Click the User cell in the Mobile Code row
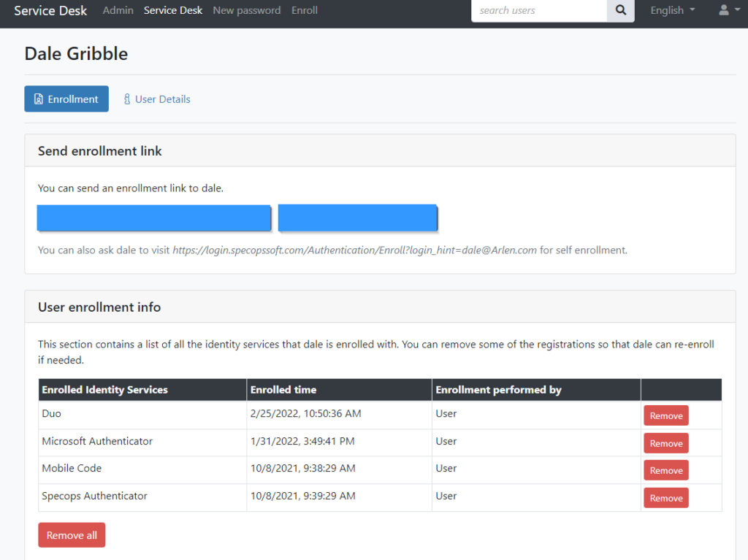 [x=536, y=469]
